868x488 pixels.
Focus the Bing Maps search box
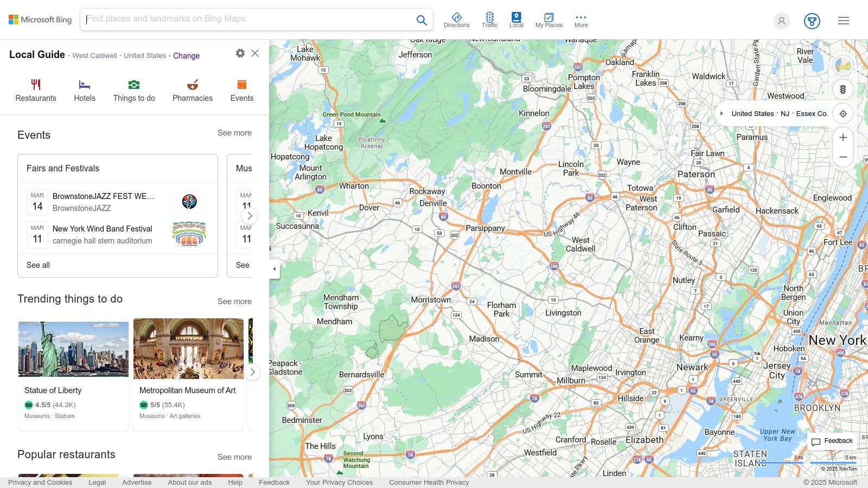click(x=250, y=20)
